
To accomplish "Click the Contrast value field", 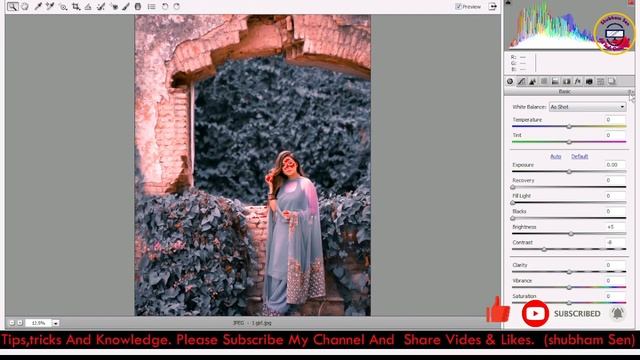I will 615,242.
